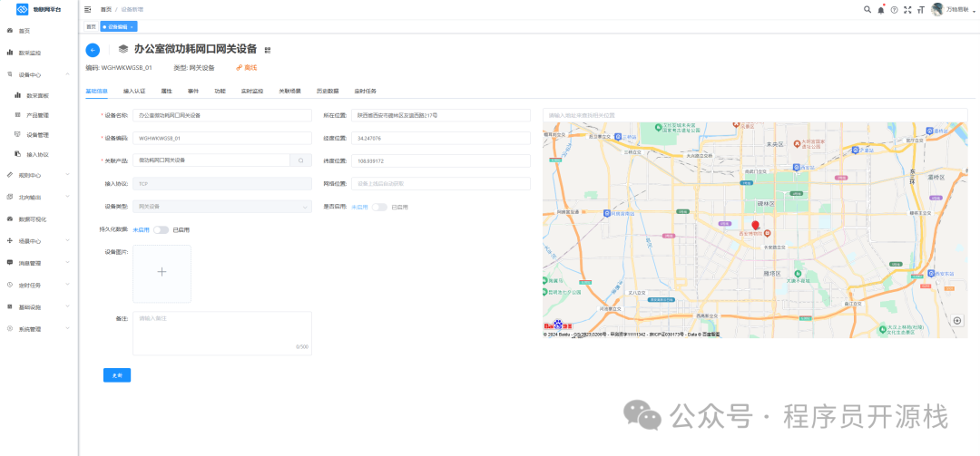This screenshot has width=980, height=456.
Task: Switch to the 接入认证 tab
Action: [x=134, y=92]
